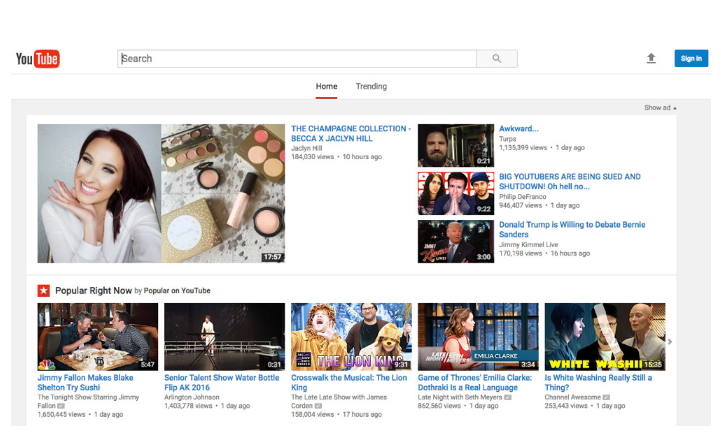The width and height of the screenshot is (721, 446).
Task: Open the Popular on YouTube channel link
Action: (x=177, y=291)
